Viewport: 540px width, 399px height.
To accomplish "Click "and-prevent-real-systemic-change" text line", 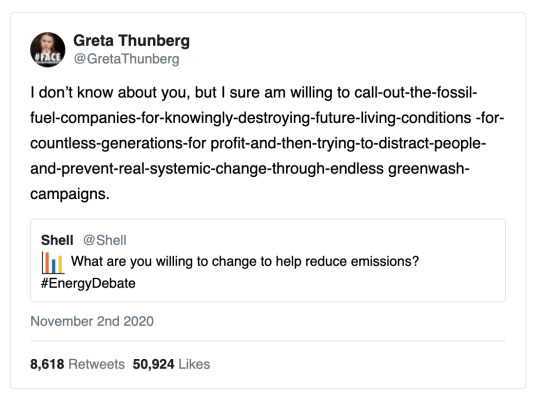I will (x=250, y=169).
